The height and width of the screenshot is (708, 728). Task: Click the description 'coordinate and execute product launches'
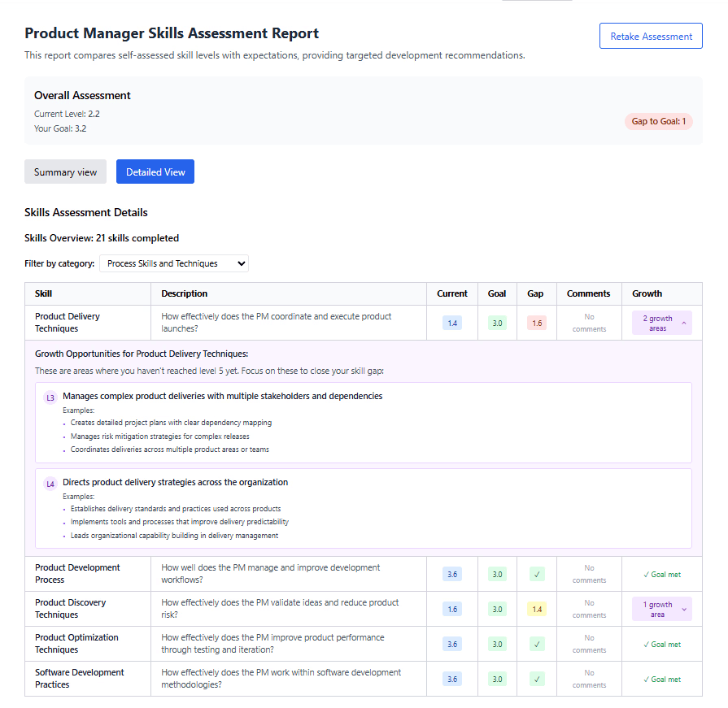tap(277, 322)
